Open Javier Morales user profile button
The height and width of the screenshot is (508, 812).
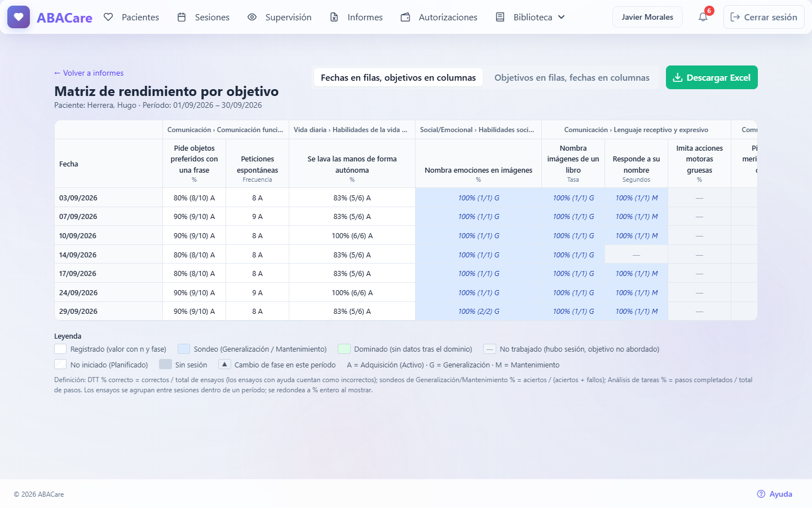coord(647,17)
